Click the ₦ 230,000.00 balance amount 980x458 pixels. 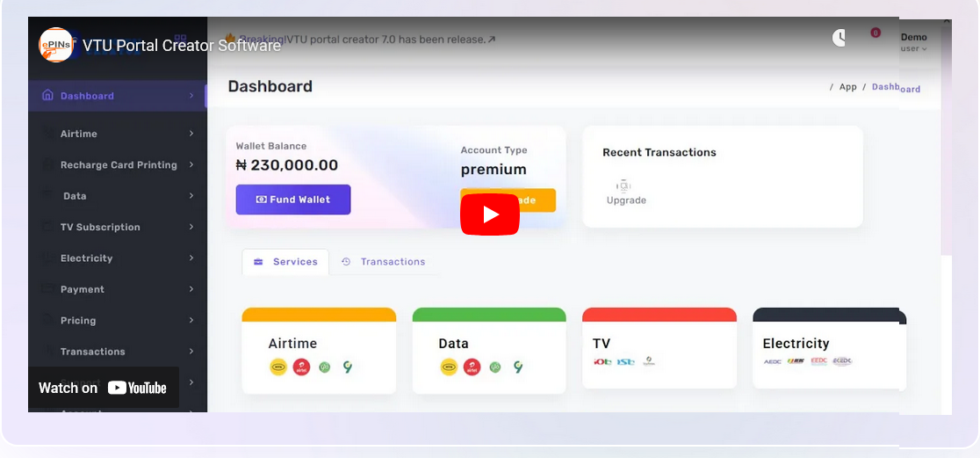pyautogui.click(x=287, y=165)
